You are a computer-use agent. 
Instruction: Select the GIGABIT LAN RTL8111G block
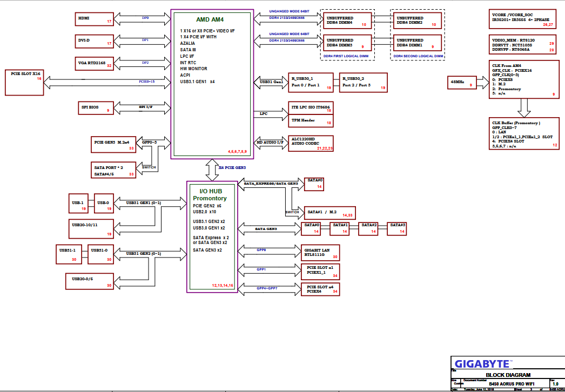click(x=320, y=253)
